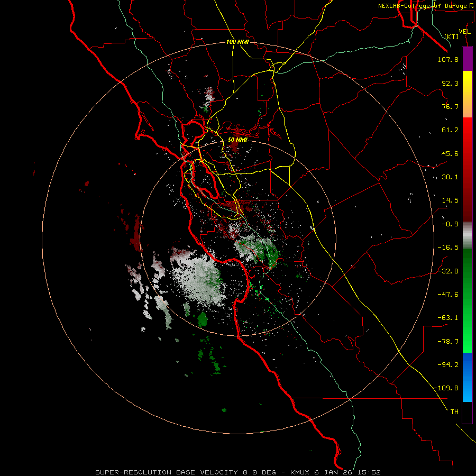This screenshot has height=476, width=476.
Task: Click the 50 NMI range ring label
Action: coord(237,140)
